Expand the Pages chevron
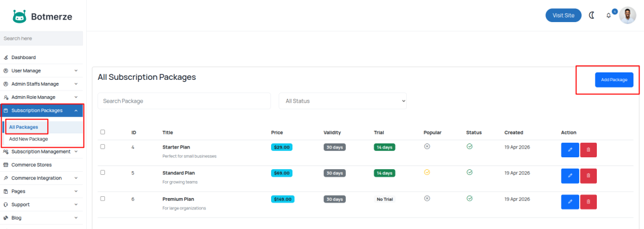This screenshot has width=644, height=229. [x=76, y=191]
